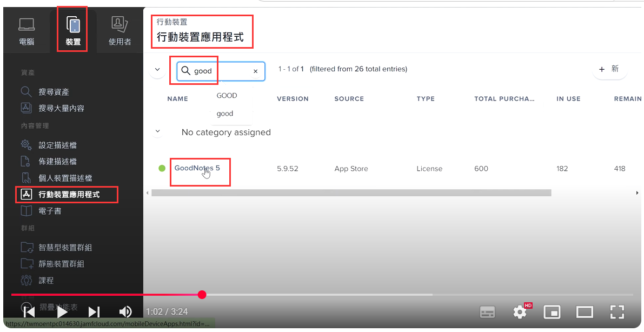This screenshot has height=332, width=644.
Task: Play the video
Action: click(62, 312)
